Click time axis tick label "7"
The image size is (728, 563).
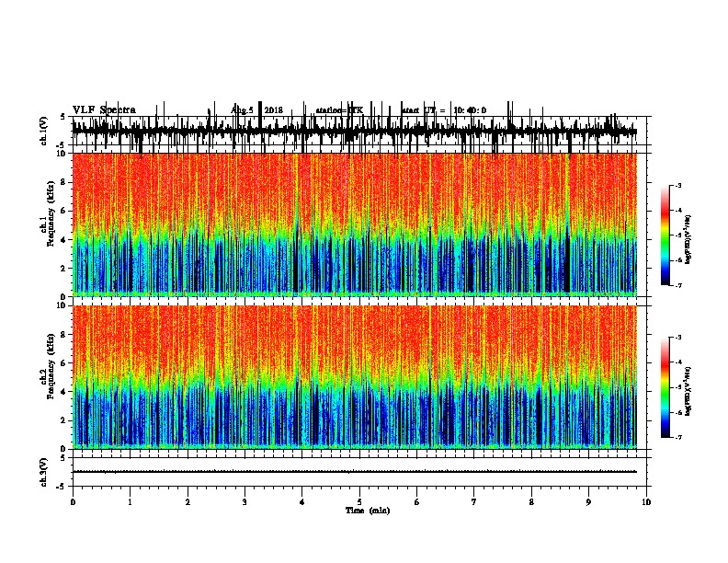point(474,502)
